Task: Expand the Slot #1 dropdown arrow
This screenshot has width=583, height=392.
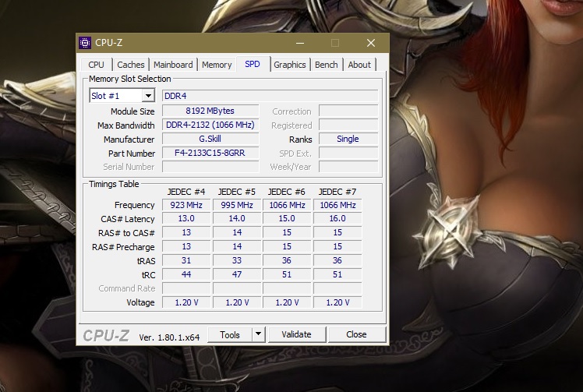Action: click(148, 96)
